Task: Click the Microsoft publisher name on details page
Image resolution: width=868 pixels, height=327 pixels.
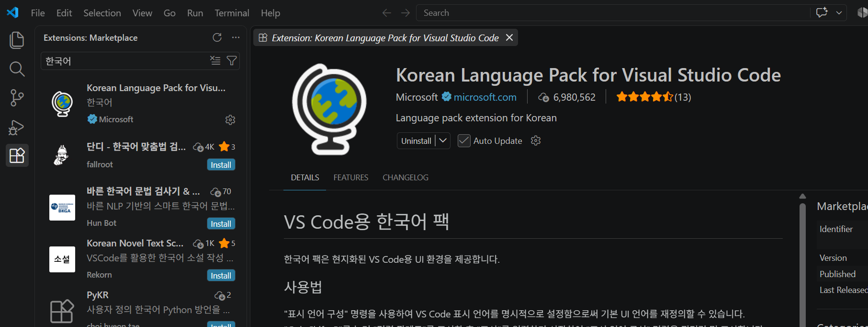Action: [417, 97]
